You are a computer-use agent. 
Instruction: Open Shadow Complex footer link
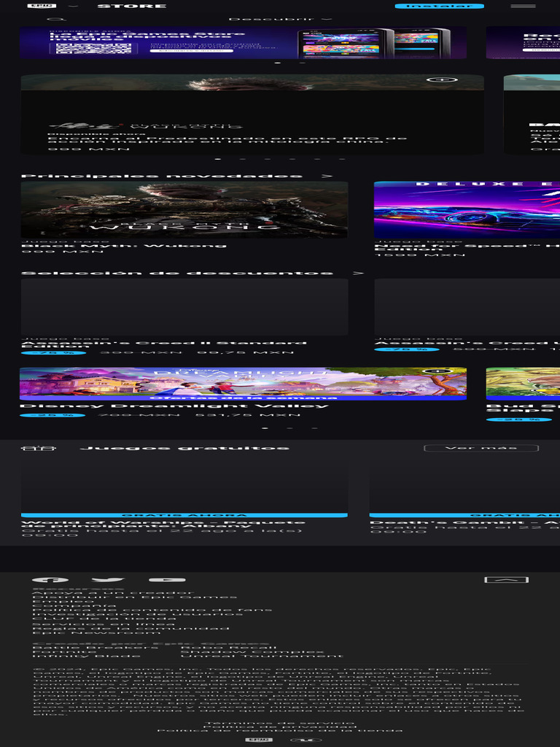(x=252, y=651)
